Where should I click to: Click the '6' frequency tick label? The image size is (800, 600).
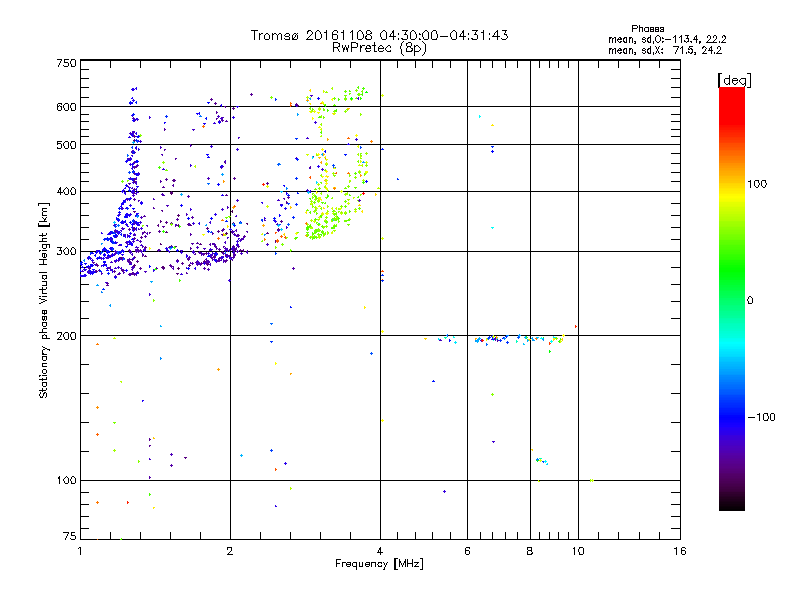coord(467,551)
